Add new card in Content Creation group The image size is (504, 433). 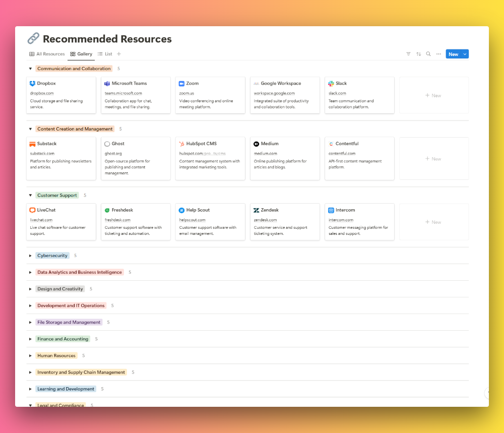click(x=433, y=158)
